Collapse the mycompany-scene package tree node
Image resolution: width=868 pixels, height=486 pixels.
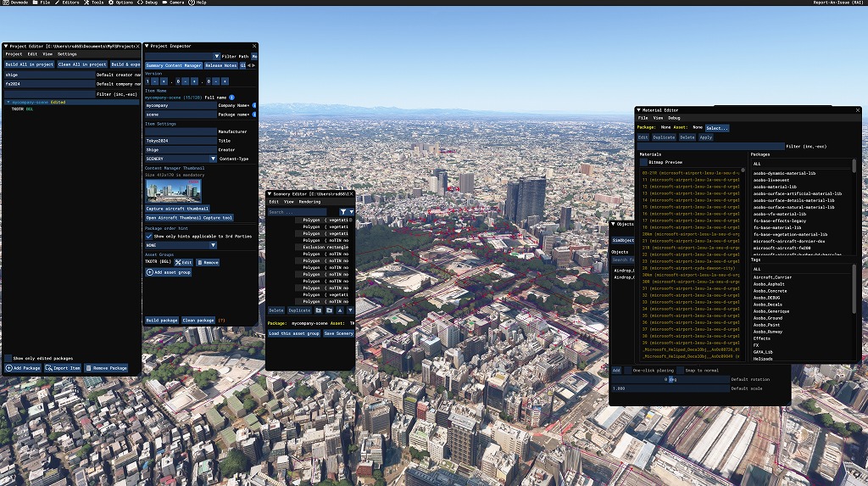(8, 103)
